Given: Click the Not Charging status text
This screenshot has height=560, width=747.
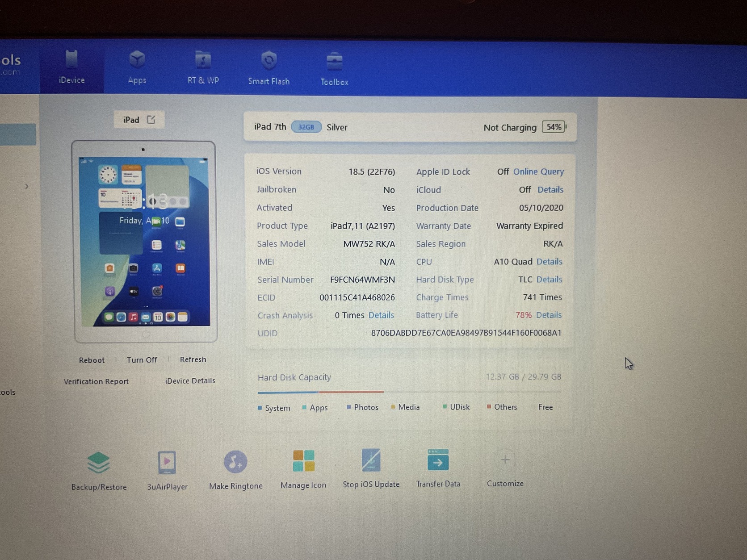Looking at the screenshot, I should click(510, 128).
